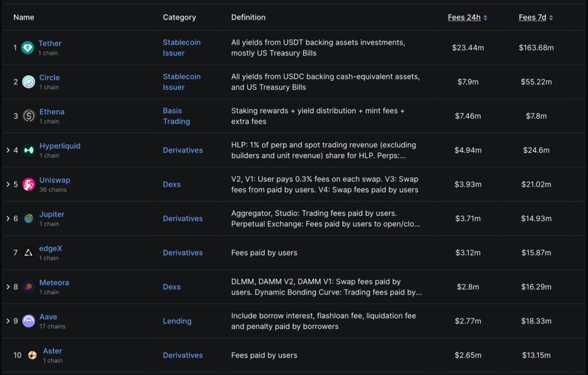The width and height of the screenshot is (588, 375).
Task: Open Basis Trading category link
Action: click(176, 116)
